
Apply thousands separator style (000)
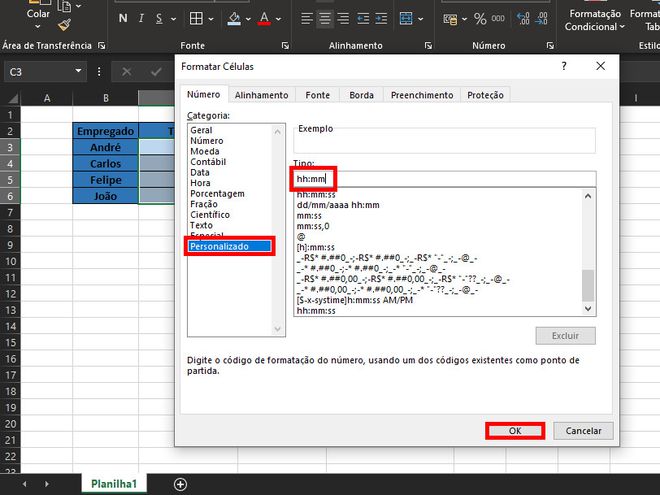pyautogui.click(x=498, y=19)
